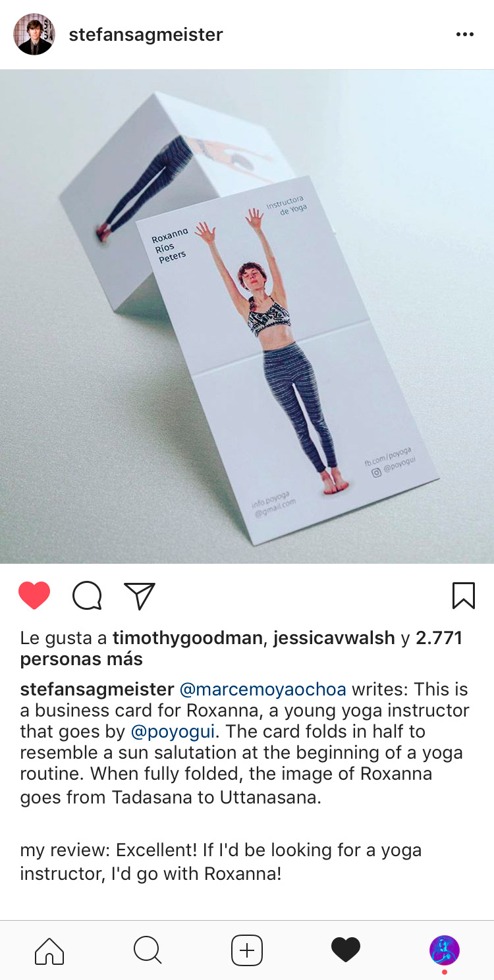
Task: Open stefansagmeister profile picture
Action: [34, 34]
